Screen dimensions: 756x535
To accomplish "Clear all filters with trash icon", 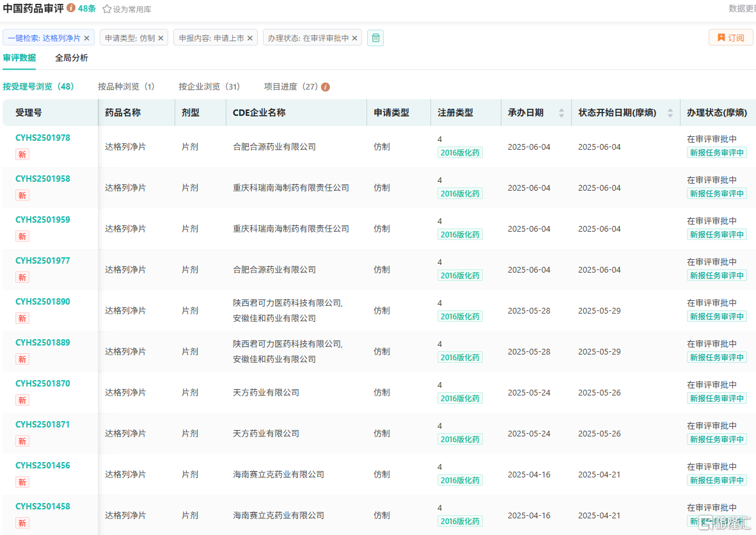I will [x=375, y=38].
